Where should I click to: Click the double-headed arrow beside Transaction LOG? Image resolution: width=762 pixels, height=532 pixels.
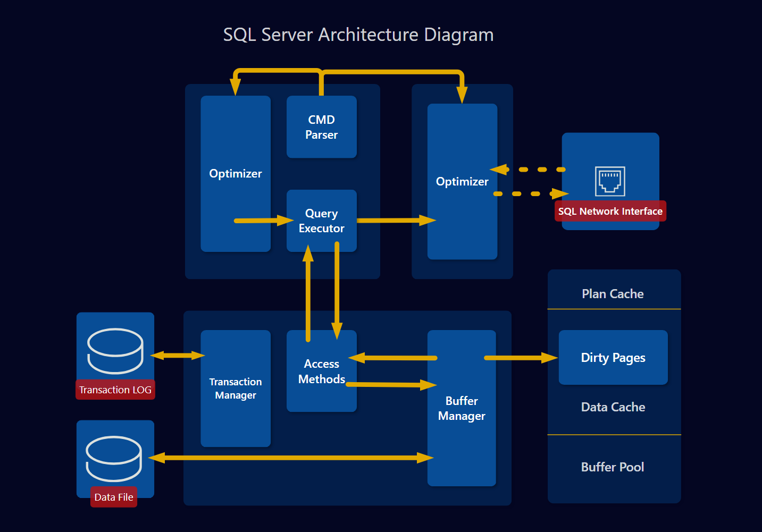tap(178, 355)
